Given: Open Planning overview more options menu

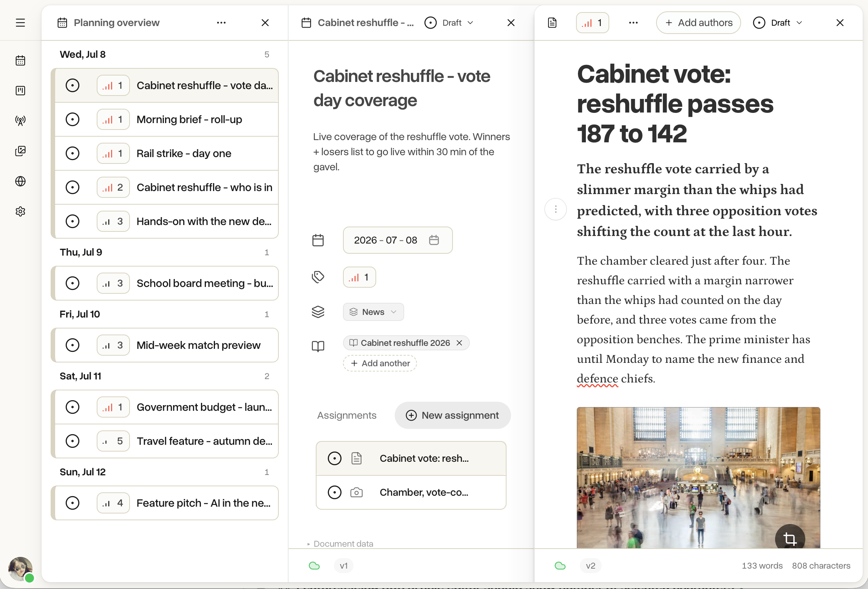Looking at the screenshot, I should pos(221,23).
